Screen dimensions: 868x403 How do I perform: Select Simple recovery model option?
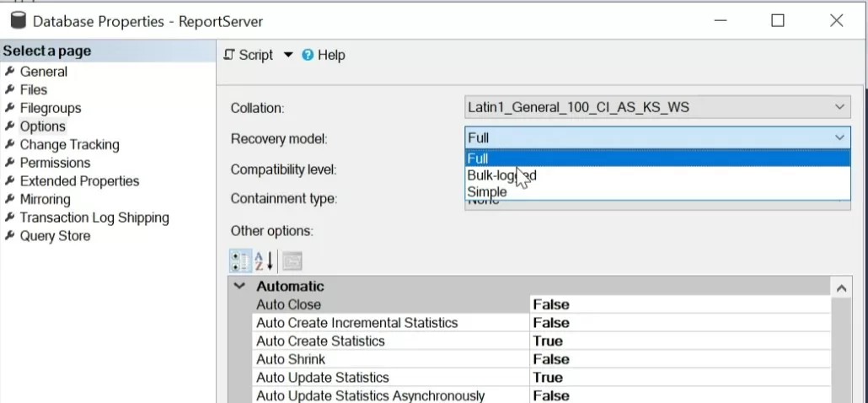[657, 191]
